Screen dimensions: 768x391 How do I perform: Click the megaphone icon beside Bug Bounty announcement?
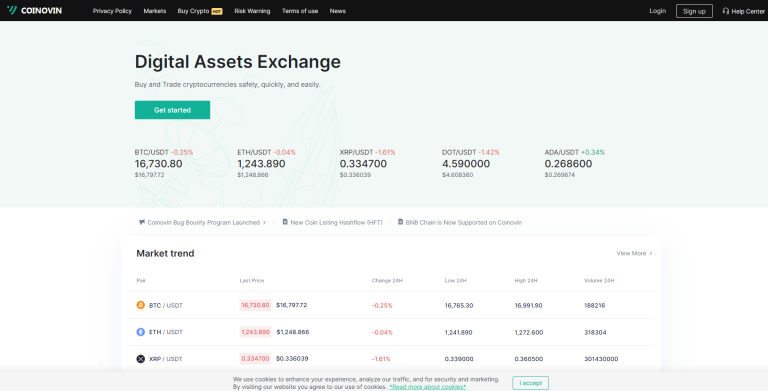142,222
